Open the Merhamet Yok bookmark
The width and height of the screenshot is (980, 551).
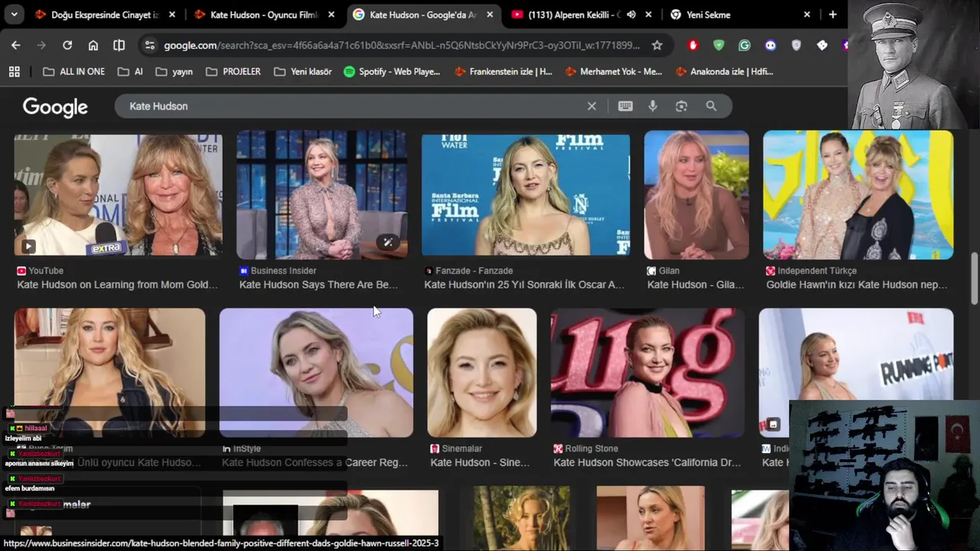click(613, 71)
